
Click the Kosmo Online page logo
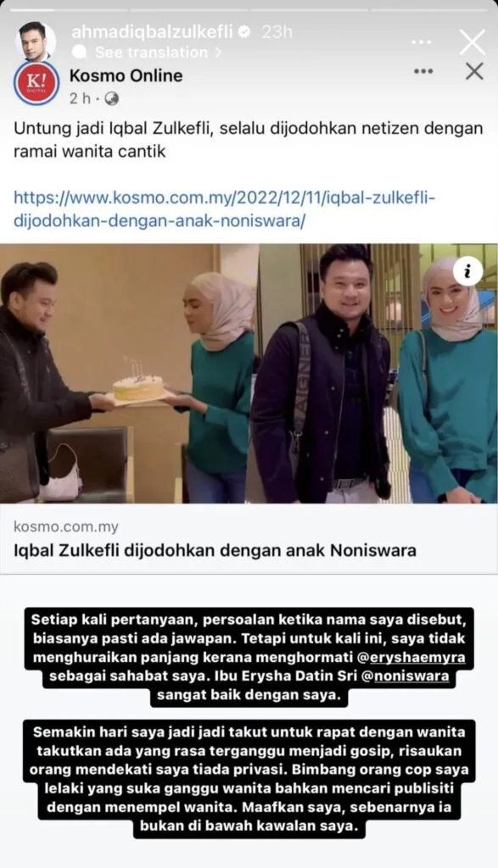pyautogui.click(x=36, y=83)
